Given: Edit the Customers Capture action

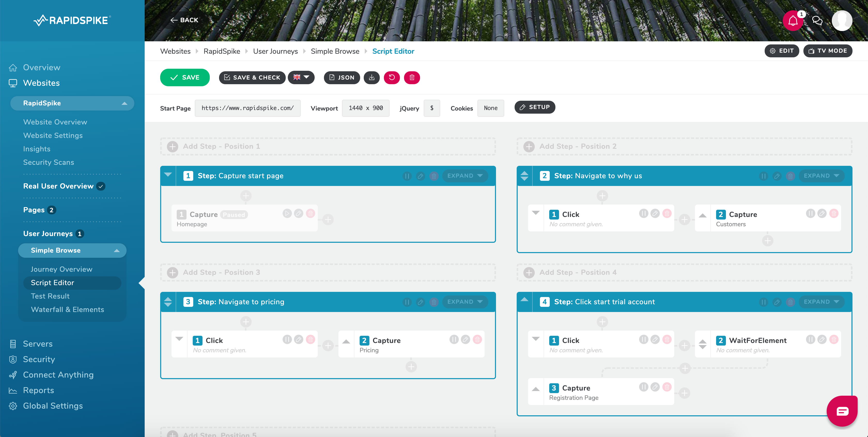Looking at the screenshot, I should tap(822, 213).
